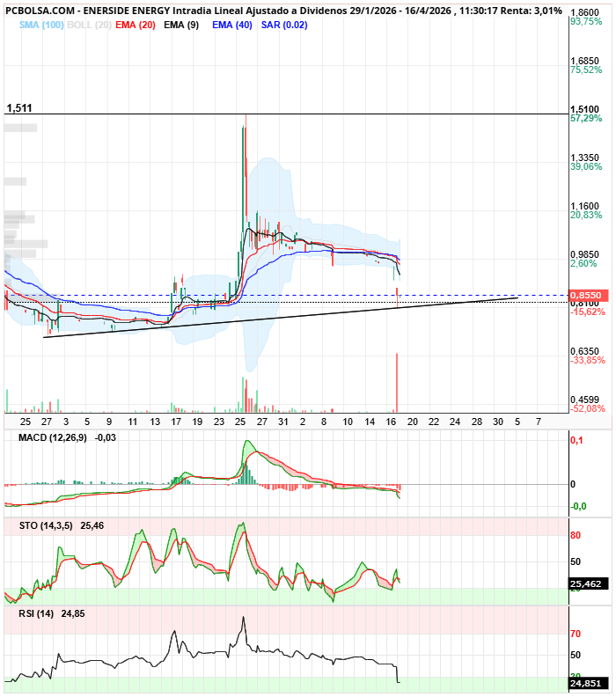Image resolution: width=616 pixels, height=697 pixels.
Task: Click the 1,8600 top price axis label
Action: click(x=585, y=12)
